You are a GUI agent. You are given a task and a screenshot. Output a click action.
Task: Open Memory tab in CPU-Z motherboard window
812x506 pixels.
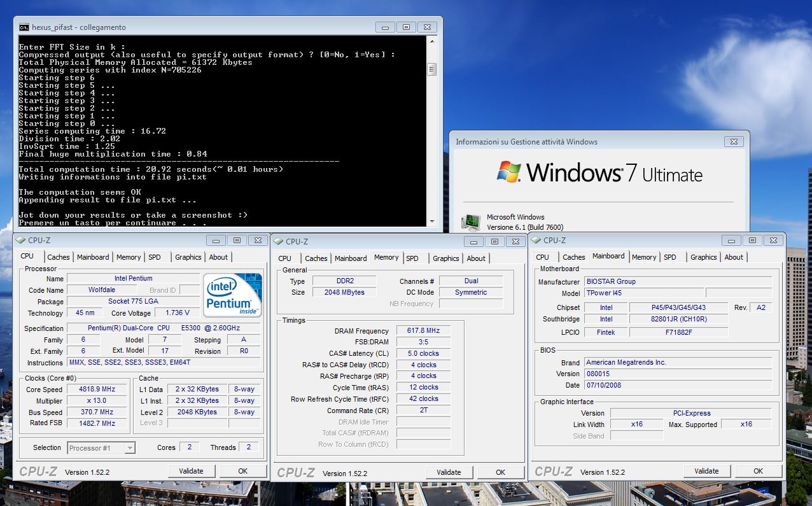tap(644, 257)
